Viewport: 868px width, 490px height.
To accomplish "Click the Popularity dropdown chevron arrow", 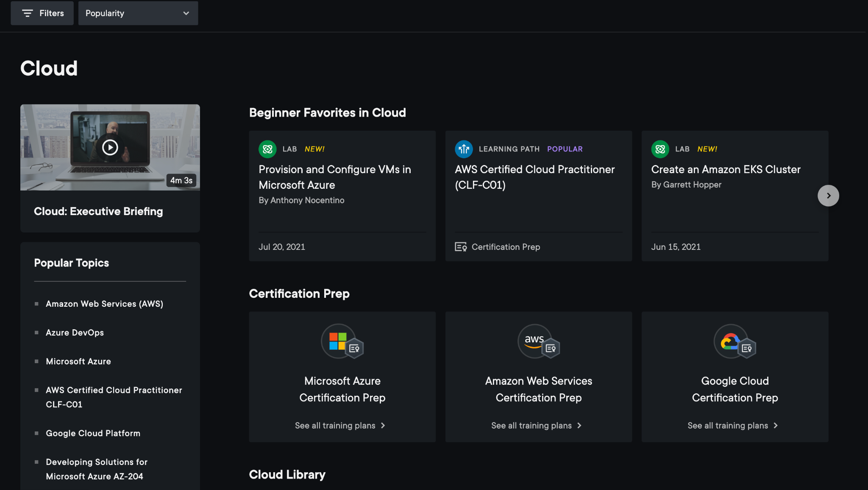I will click(186, 13).
